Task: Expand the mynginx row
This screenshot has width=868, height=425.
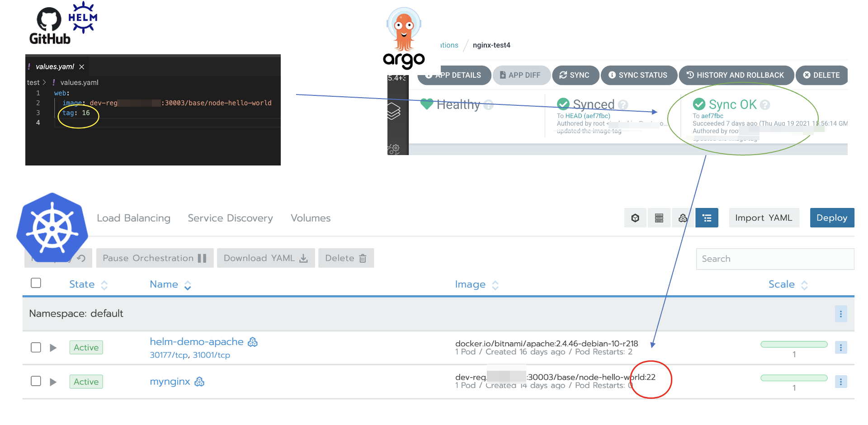Action: pyautogui.click(x=53, y=382)
